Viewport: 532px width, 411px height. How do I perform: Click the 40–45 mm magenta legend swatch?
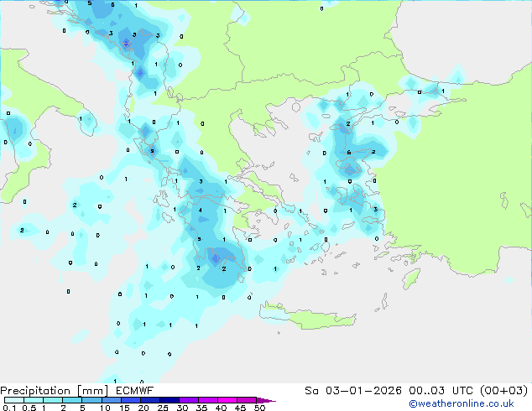click(x=227, y=400)
